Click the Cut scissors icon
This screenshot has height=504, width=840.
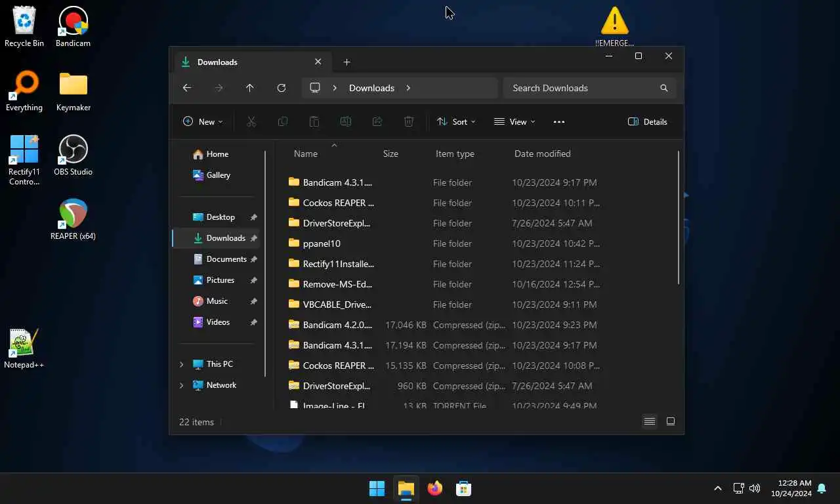pos(251,122)
